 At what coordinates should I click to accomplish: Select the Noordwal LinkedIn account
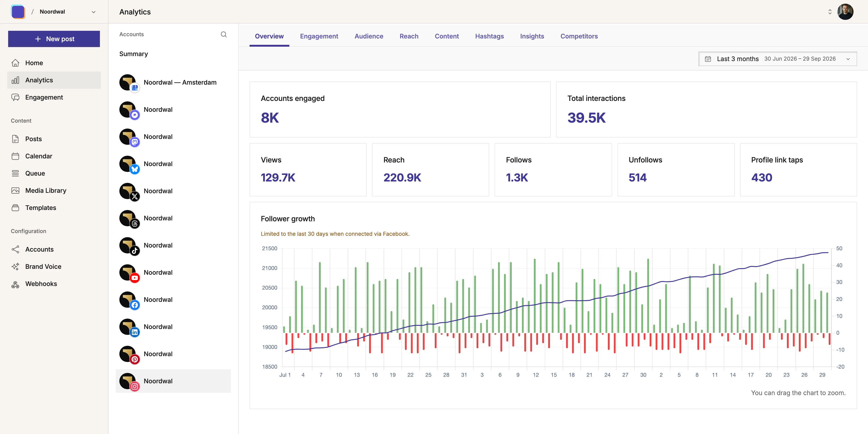pyautogui.click(x=173, y=327)
